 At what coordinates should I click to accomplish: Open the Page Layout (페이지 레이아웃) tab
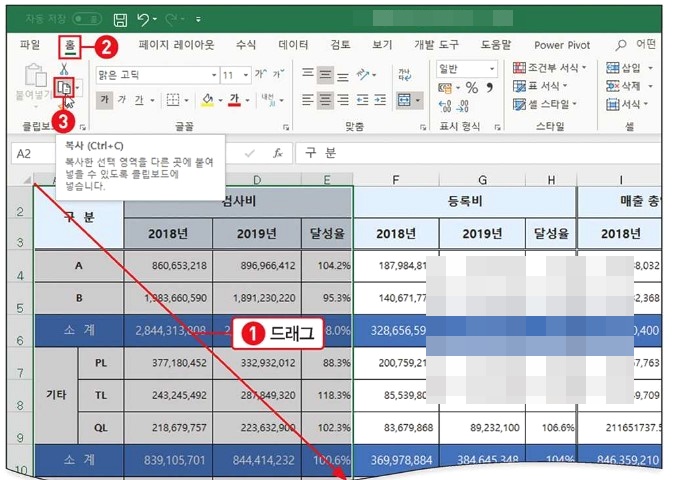(176, 45)
